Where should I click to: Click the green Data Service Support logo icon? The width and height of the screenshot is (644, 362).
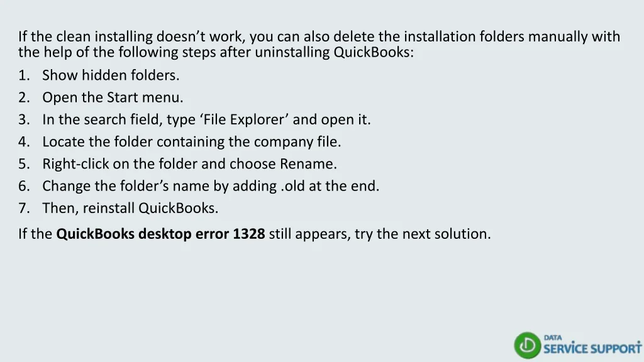point(527,346)
